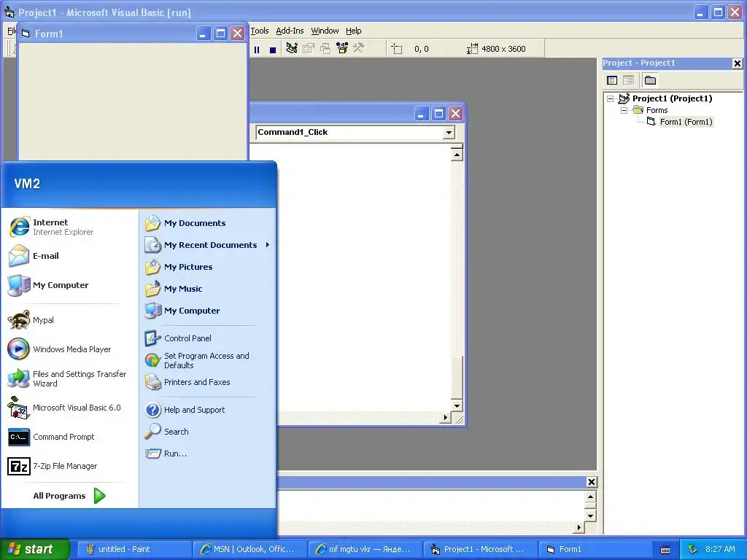Click the on-screen keyboard tray icon
Viewport: 747px width, 560px height.
click(665, 550)
